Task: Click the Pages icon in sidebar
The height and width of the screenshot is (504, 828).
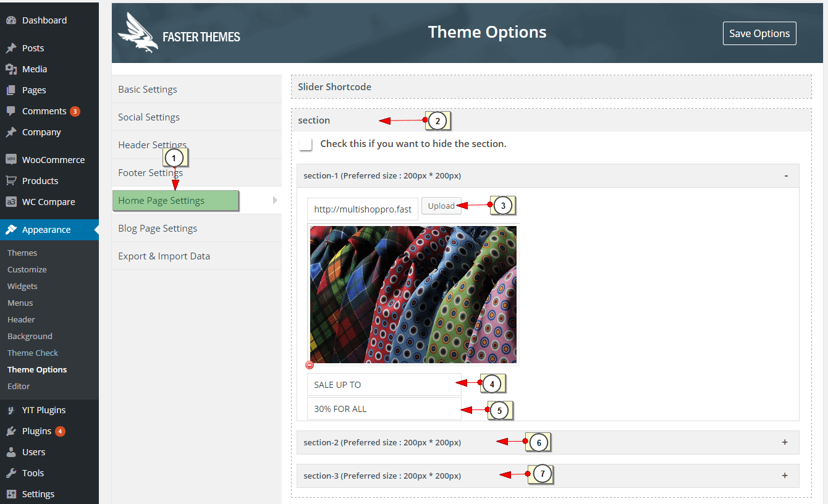Action: 11,90
